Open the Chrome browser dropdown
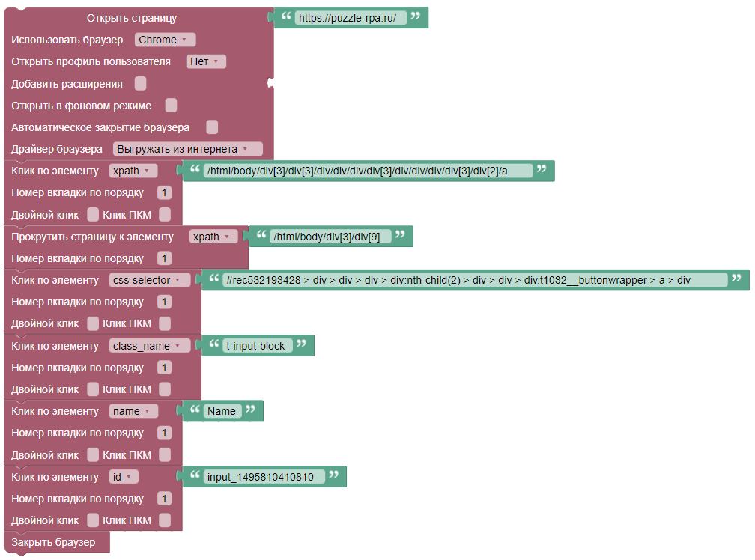 165,40
